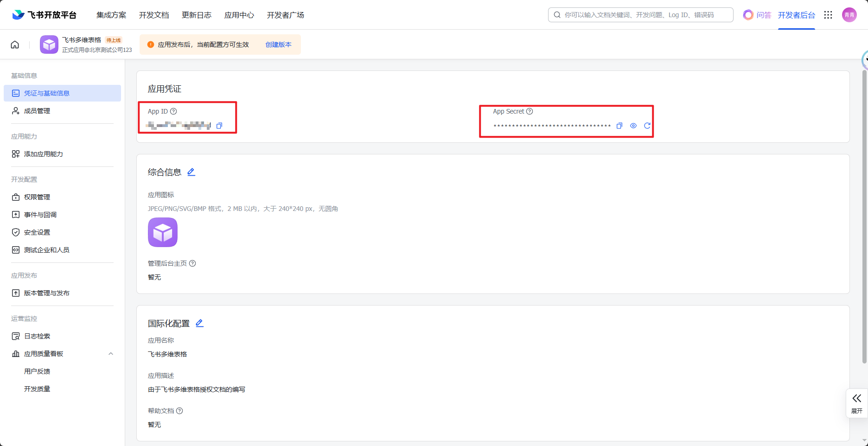868x446 pixels.
Task: Open 开发者广场 in top navigation
Action: 286,15
